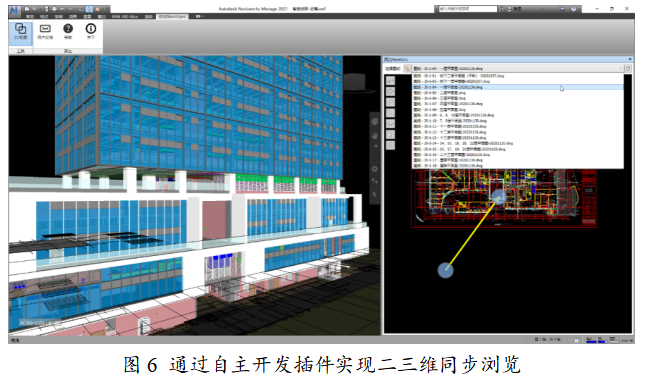Click the Navisworks application logo button
This screenshot has width=645, height=382.
15,10
